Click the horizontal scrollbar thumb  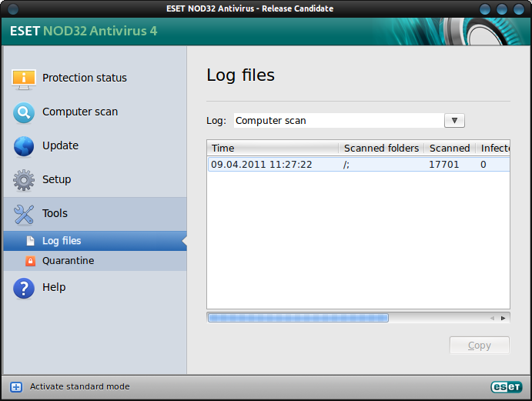(298, 318)
